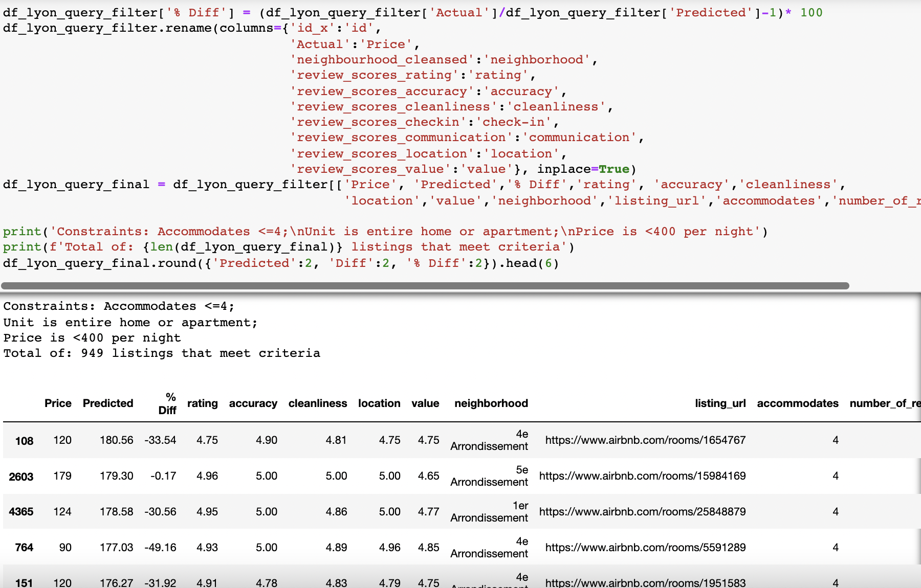Click 'review_scores_communication' string in code
Viewport: 921px width, 588px height.
[x=401, y=138]
